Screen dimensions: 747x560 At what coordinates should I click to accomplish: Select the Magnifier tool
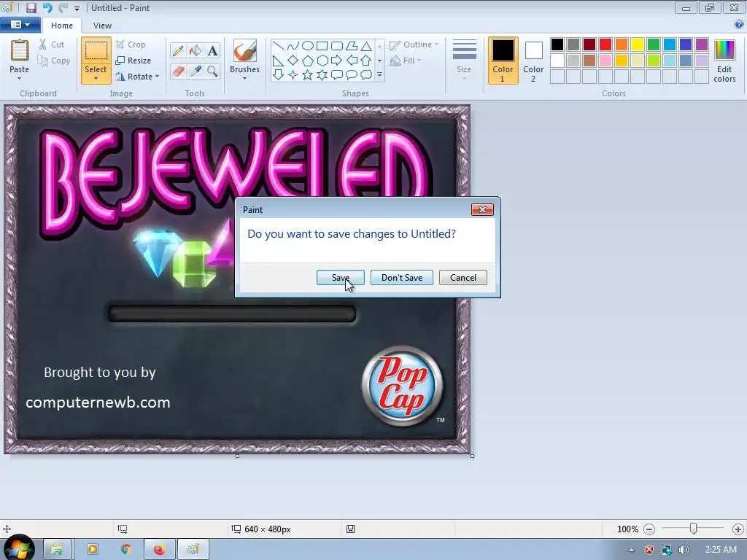(212, 71)
